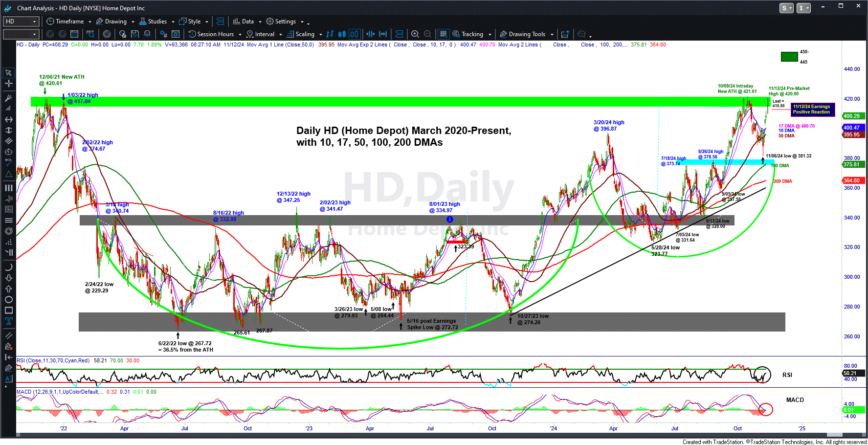Click the symbol lookup magnifier icon
The image size is (868, 445).
point(90,34)
